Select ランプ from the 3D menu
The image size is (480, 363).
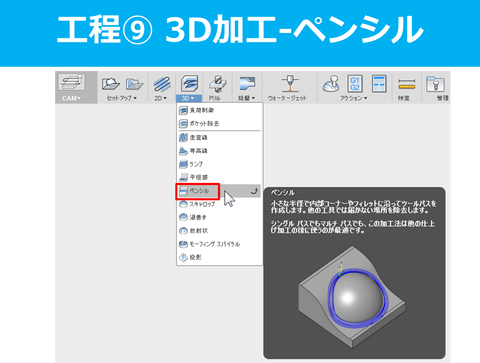[x=219, y=164]
